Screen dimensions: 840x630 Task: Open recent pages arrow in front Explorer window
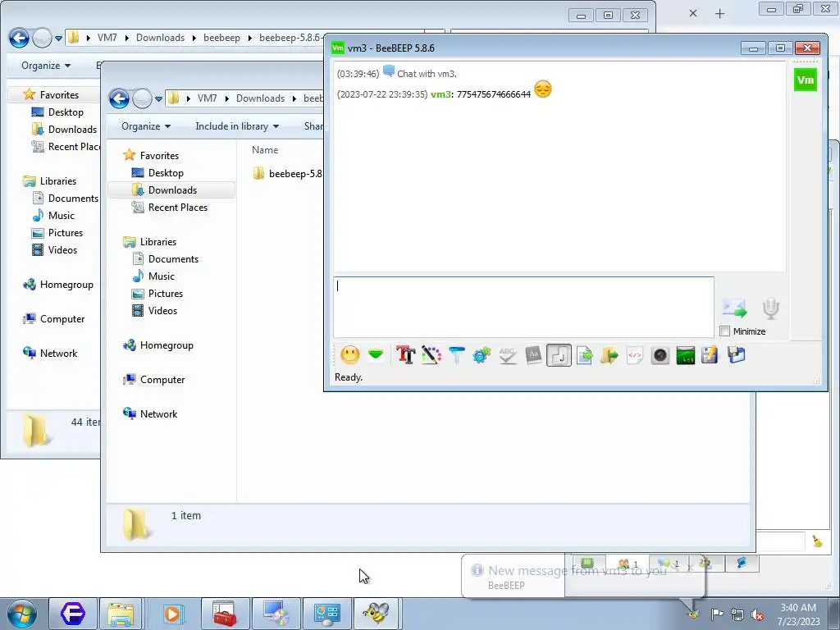[158, 99]
